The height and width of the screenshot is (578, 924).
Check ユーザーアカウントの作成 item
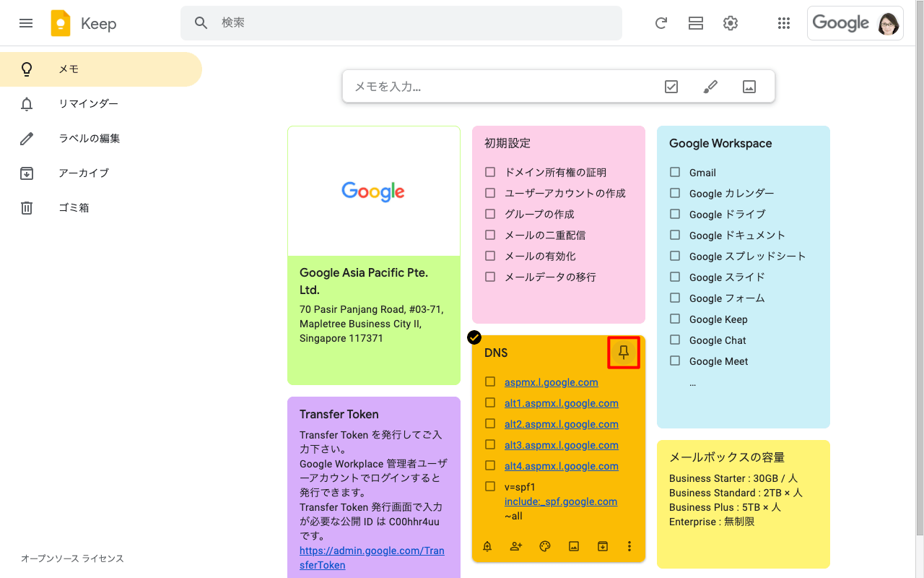tap(490, 193)
